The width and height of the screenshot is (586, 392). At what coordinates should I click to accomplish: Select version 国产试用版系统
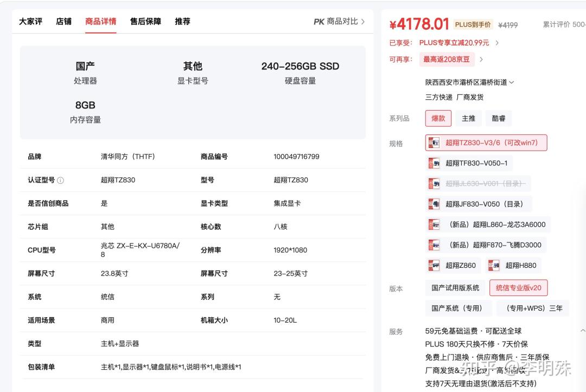[x=455, y=288]
